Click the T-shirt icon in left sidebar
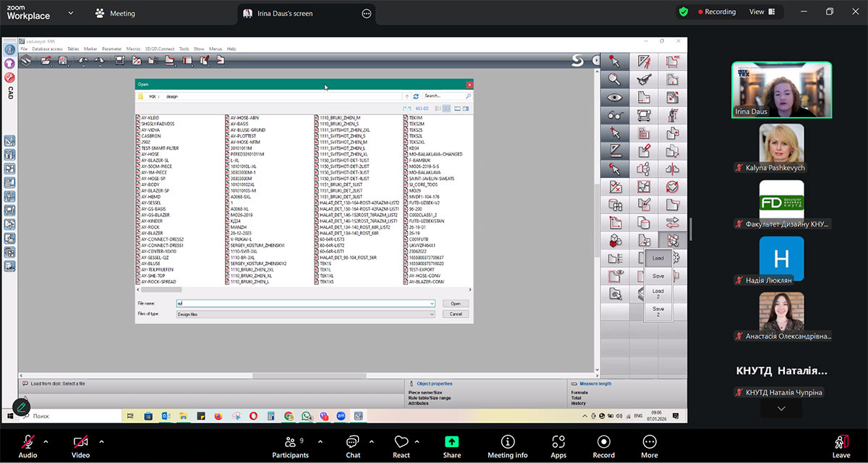Screen dimensions: 868x463 tap(9, 63)
